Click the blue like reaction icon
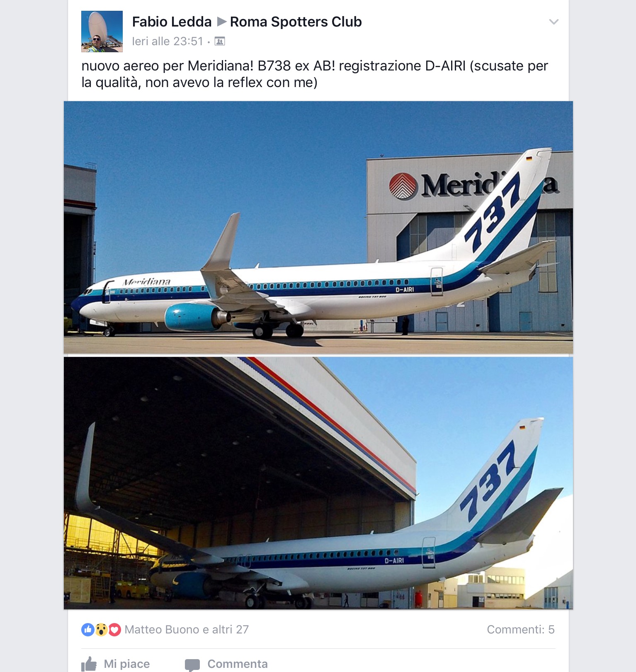 tap(88, 630)
